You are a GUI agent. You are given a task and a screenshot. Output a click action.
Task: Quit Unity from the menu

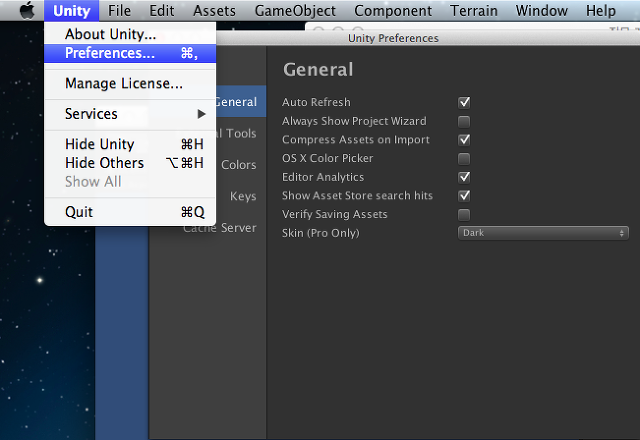(x=130, y=212)
